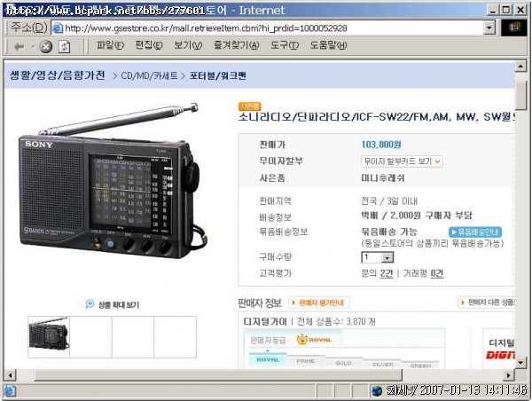Click the vertical scrollbar down arrow
Image resolution: width=532 pixels, height=401 pixels.
pos(520,363)
